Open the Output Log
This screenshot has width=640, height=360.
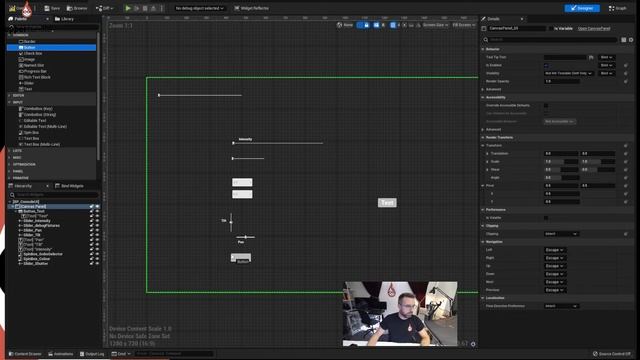92,354
